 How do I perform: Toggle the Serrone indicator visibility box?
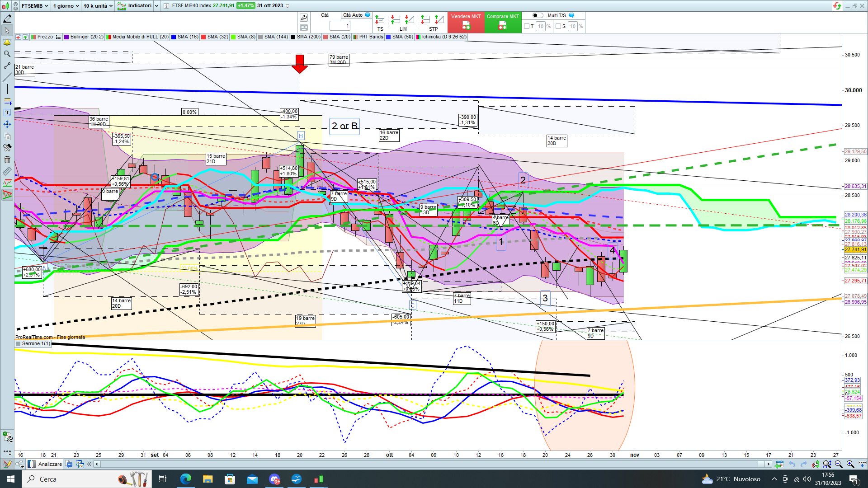(18, 344)
